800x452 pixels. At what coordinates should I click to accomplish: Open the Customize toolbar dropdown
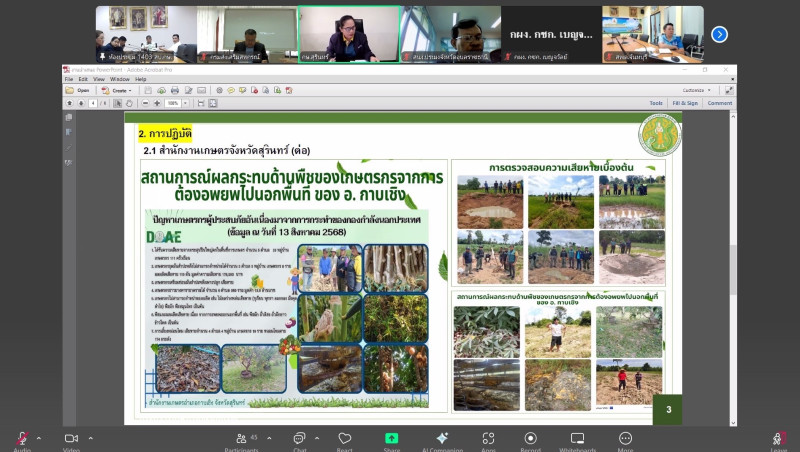pyautogui.click(x=697, y=90)
